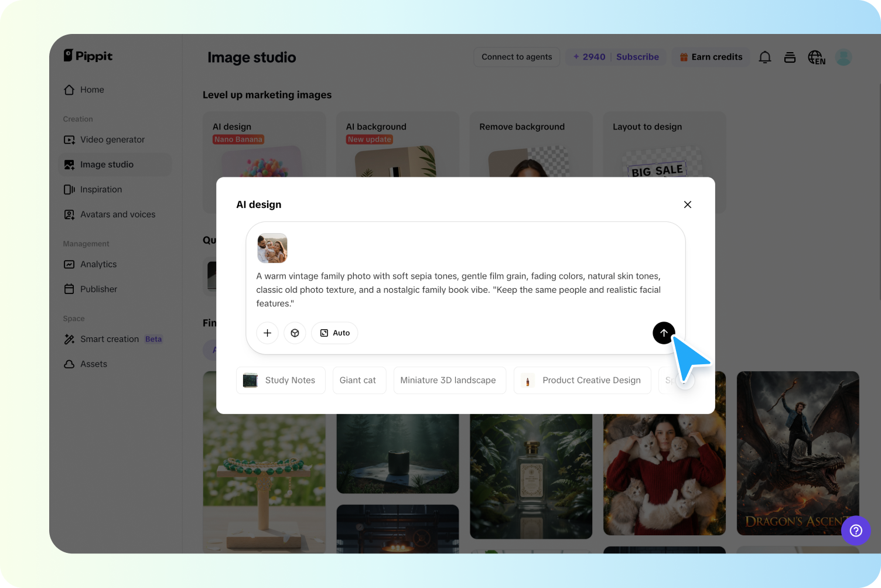Viewport: 881px width, 588px height.
Task: Click Level up marketing images heading
Action: coord(267,95)
